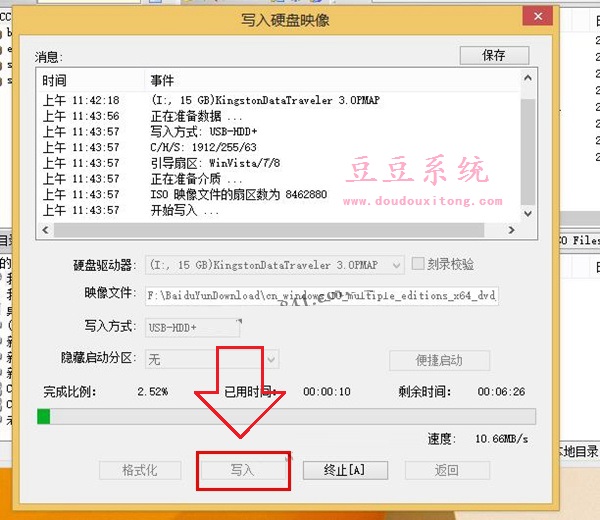Click the 时间 column header
The image size is (600, 520).
(x=91, y=80)
